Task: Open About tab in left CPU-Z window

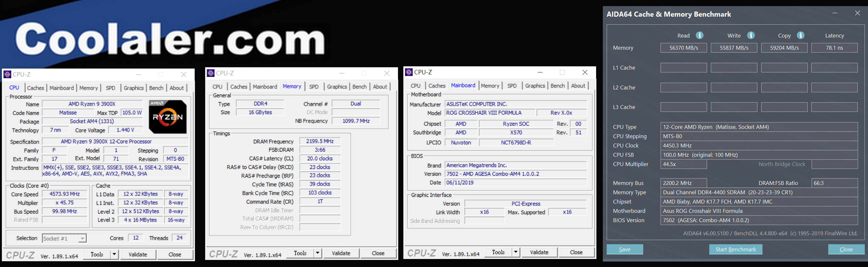Action: tap(177, 88)
